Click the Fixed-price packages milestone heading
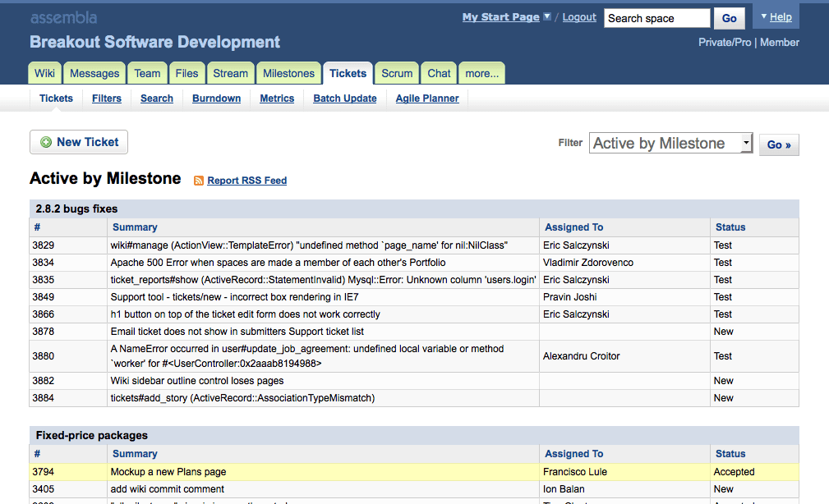 click(92, 435)
